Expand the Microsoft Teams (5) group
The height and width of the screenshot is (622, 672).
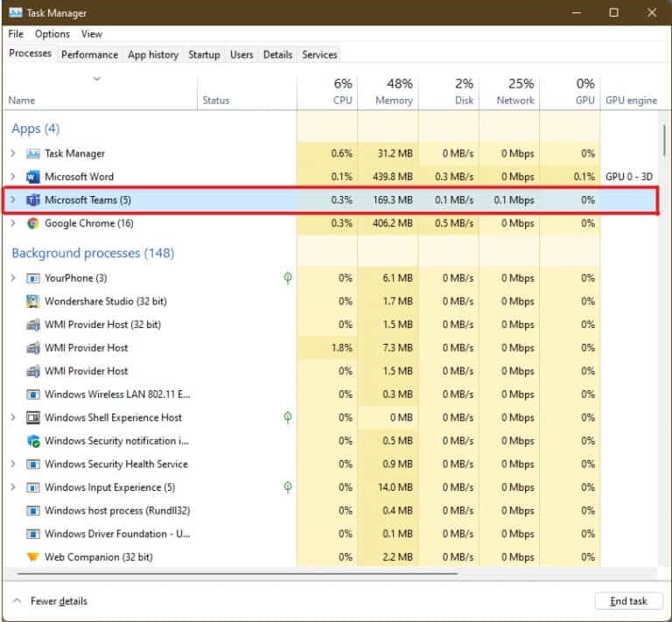coord(13,199)
